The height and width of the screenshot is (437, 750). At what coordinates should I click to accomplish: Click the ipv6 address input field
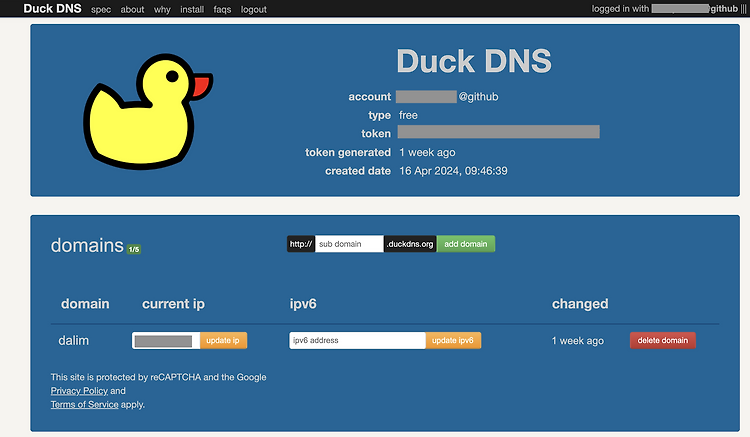point(357,340)
